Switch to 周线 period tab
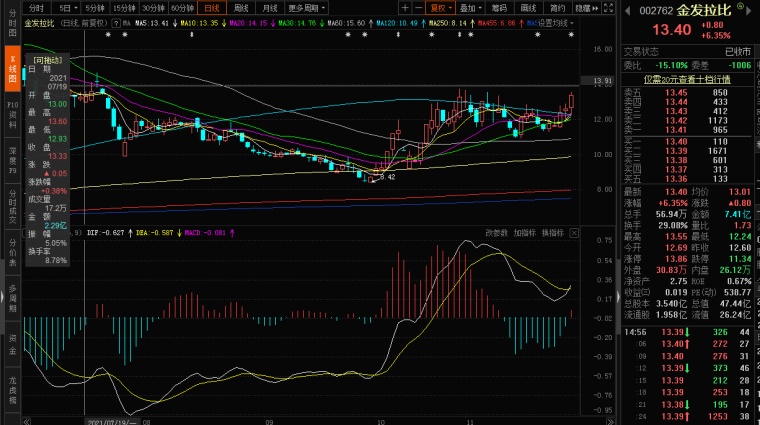The image size is (760, 425). (x=241, y=8)
